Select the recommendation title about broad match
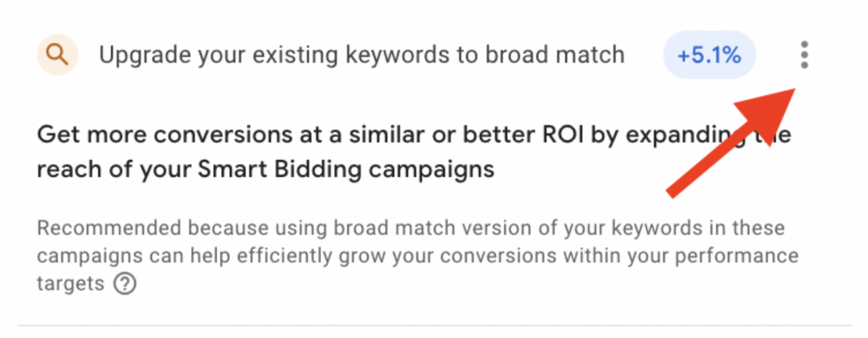868x338 pixels. coord(361,56)
